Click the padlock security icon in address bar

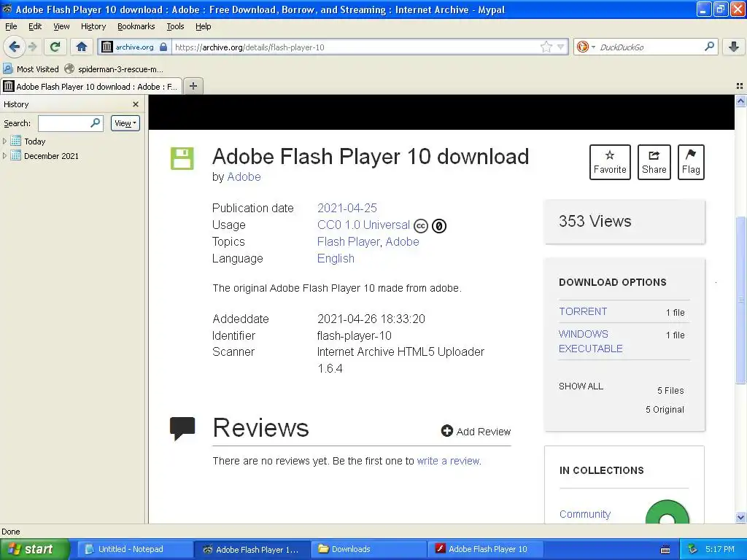pyautogui.click(x=163, y=47)
